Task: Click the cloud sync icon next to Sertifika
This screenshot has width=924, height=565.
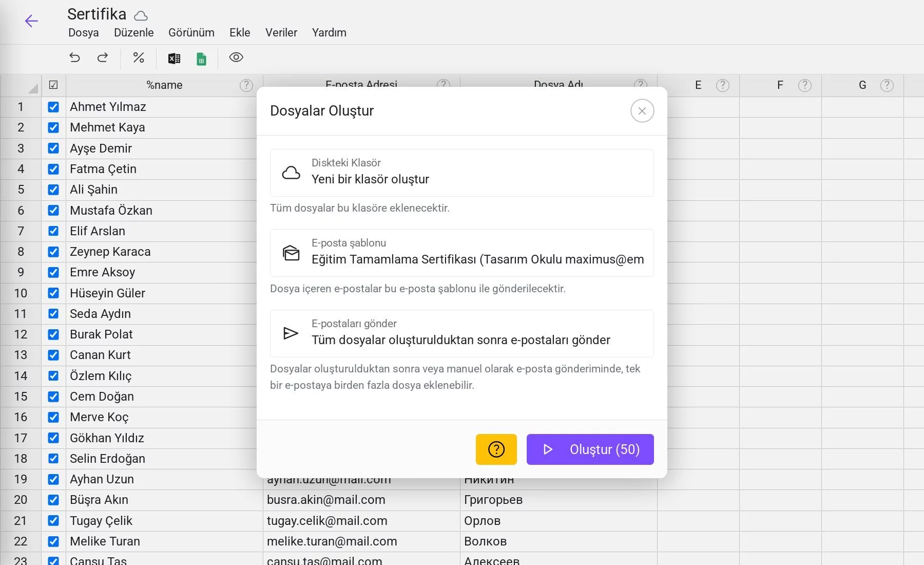Action: click(141, 16)
